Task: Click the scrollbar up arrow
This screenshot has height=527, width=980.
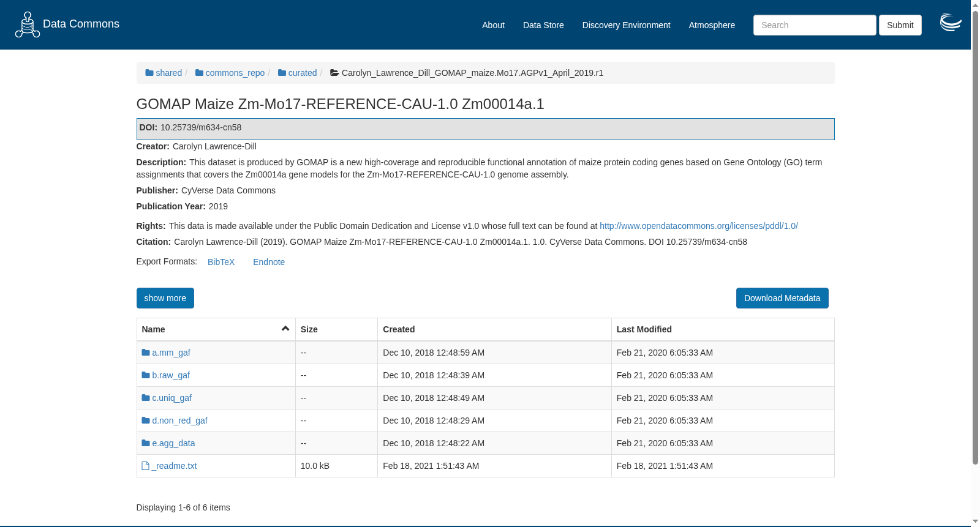Action: (x=975, y=5)
